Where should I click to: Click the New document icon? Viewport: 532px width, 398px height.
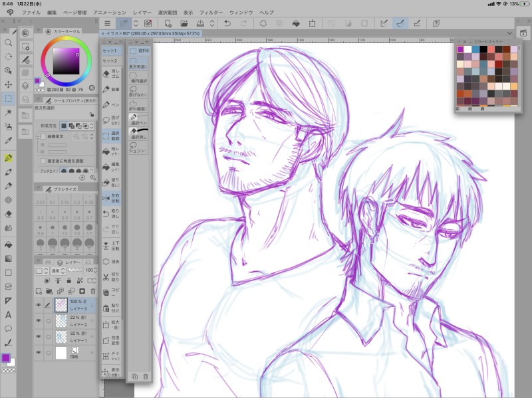[168, 23]
